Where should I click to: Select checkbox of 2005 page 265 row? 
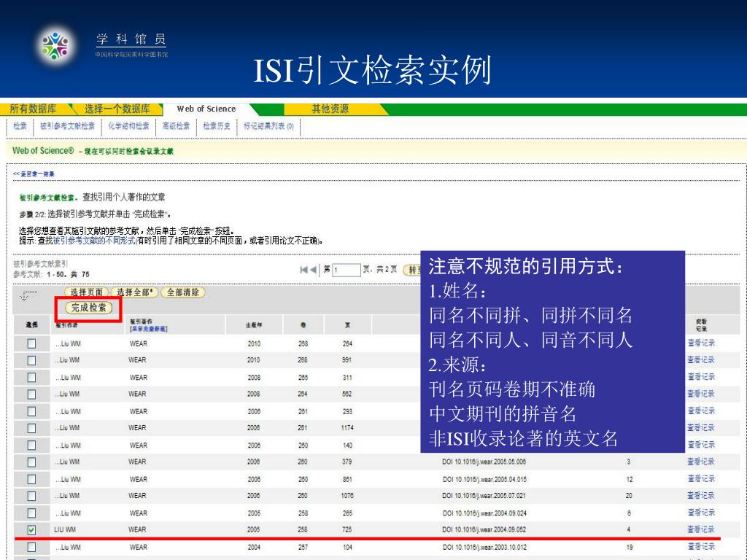pos(31,513)
